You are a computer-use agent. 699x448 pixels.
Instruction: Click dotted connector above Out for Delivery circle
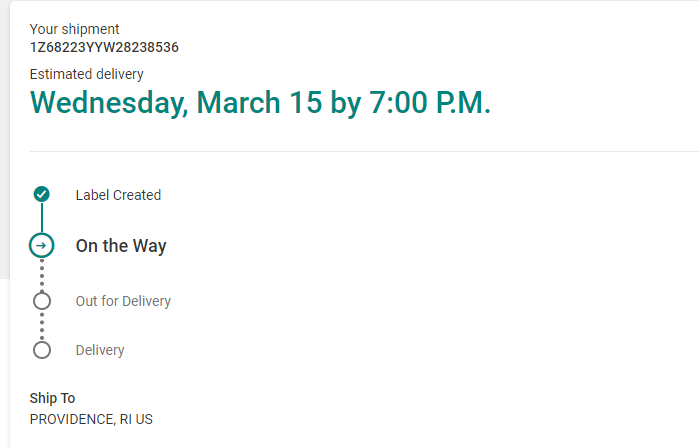tap(42, 275)
